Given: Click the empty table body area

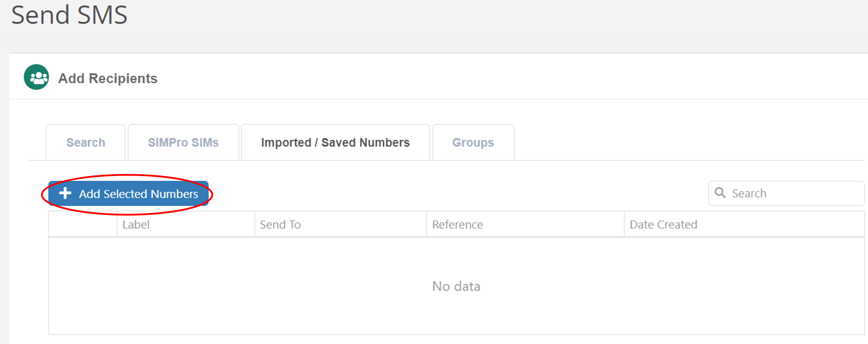Looking at the screenshot, I should coord(456,313).
